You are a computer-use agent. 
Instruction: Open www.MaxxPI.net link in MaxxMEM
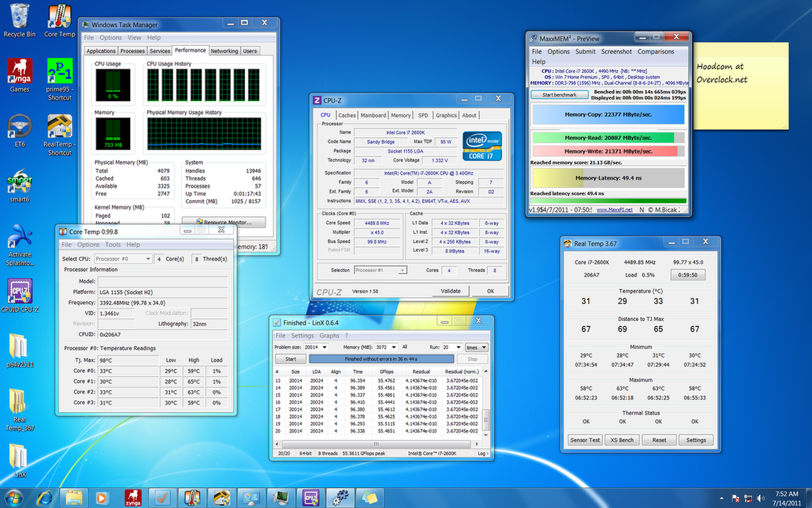click(615, 210)
